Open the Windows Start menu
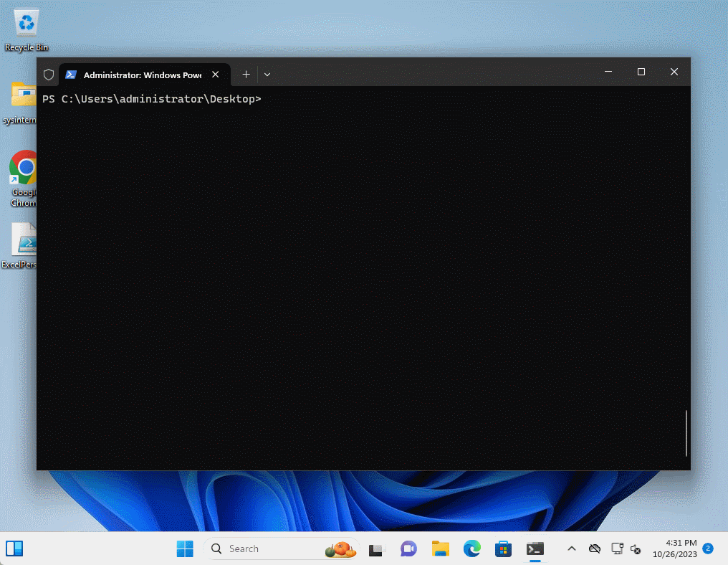 click(x=185, y=549)
